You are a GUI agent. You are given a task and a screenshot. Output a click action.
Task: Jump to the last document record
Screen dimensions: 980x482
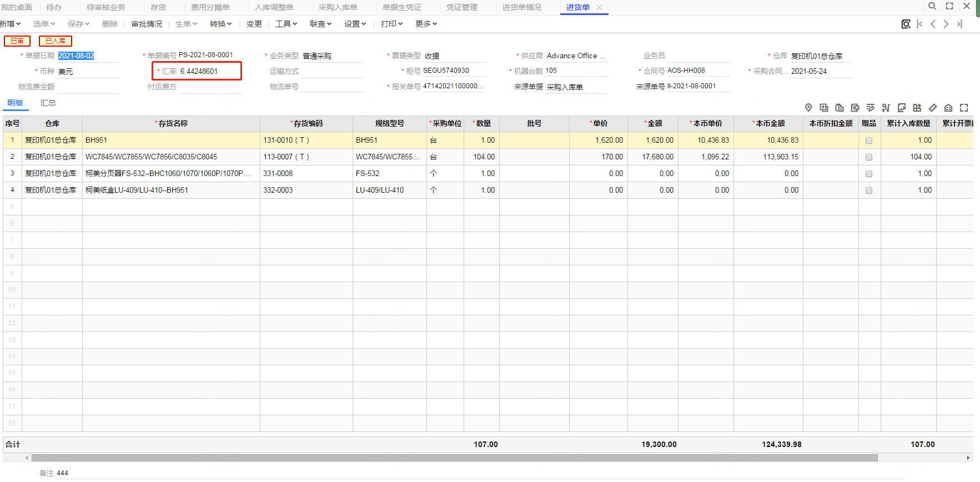(x=959, y=24)
